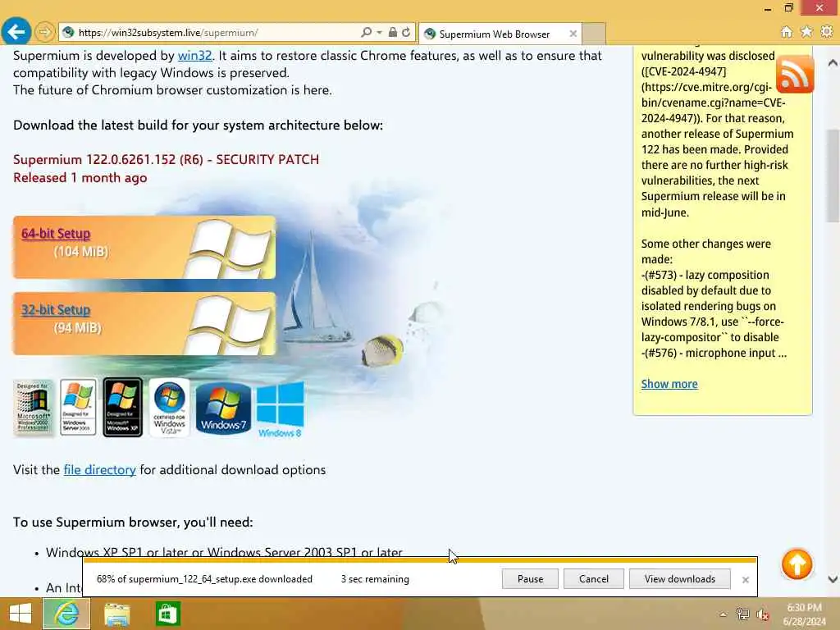The height and width of the screenshot is (630, 840).
Task: Click the page scrollbar up arrow
Action: coord(833,62)
